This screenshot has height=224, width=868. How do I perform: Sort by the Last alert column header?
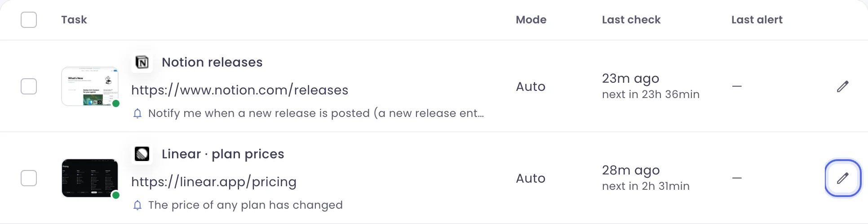tap(757, 20)
